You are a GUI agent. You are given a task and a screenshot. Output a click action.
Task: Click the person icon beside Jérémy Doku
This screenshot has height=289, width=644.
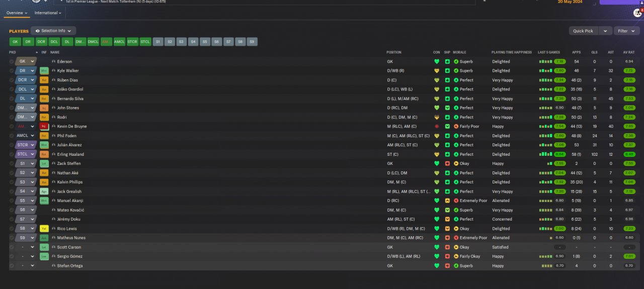pos(53,219)
